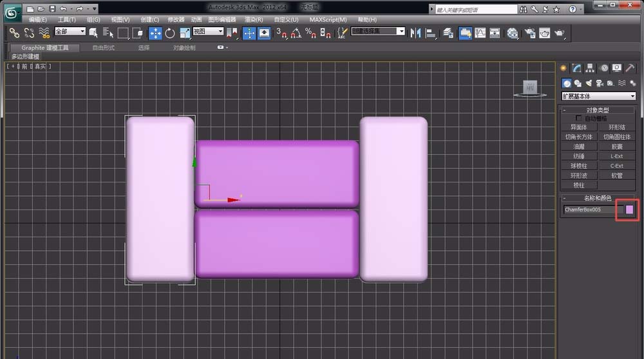Click the keyword search field in title bar
The width and height of the screenshot is (644, 359).
tap(476, 10)
